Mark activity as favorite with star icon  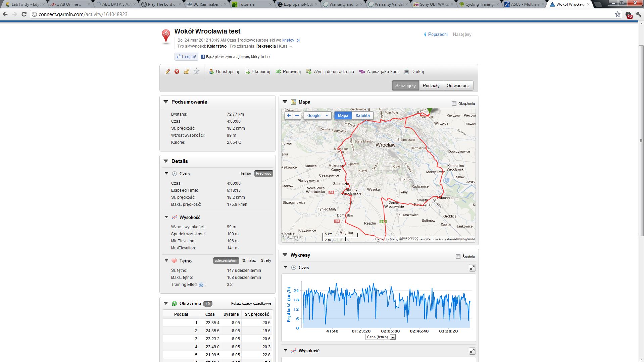(197, 71)
